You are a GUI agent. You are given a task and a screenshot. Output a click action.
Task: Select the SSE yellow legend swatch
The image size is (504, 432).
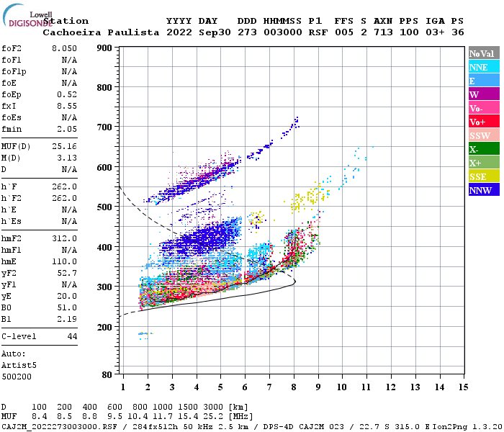[484, 176]
